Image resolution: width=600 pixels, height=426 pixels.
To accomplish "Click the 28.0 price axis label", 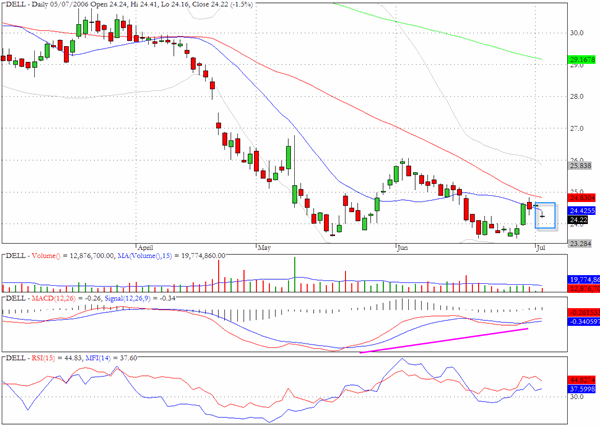I will (577, 96).
